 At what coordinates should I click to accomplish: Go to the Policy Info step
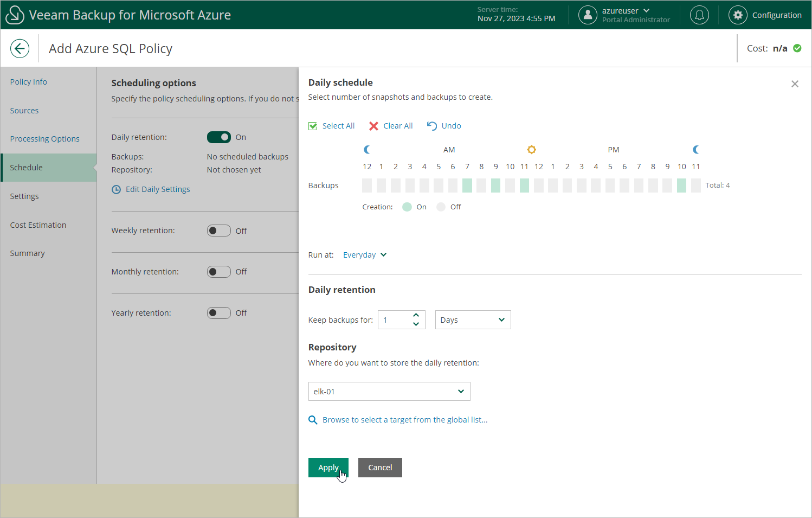pos(29,82)
